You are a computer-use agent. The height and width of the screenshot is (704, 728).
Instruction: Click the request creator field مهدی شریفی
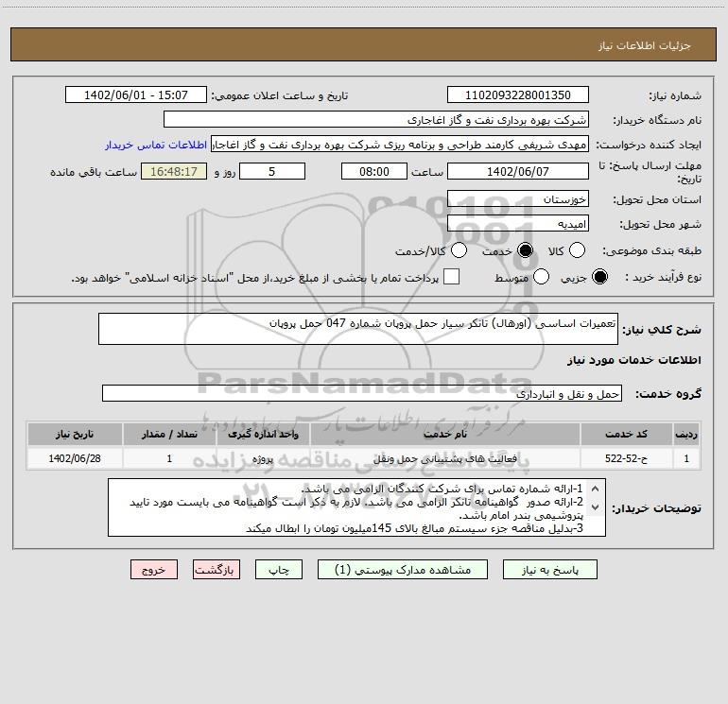pos(400,145)
